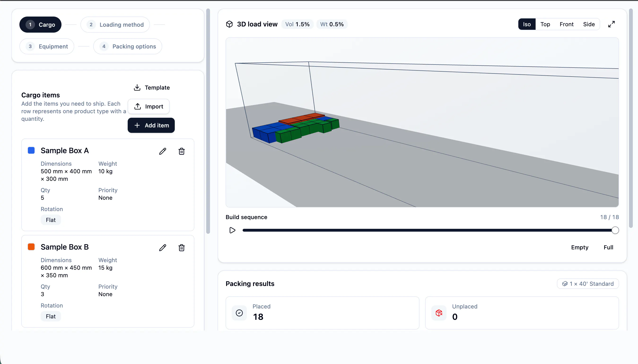Click the left panel vertical scrollbar
638x364 pixels.
point(208,121)
